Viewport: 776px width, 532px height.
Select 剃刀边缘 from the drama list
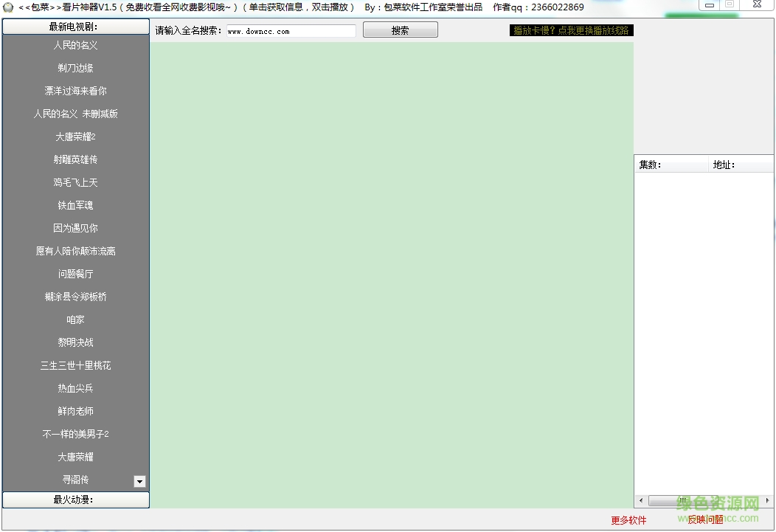[76, 68]
